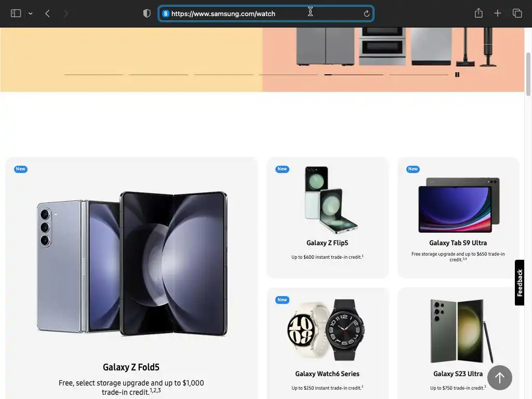The image size is (532, 399).
Task: Click the New badge on Z Fold5 card
Action: coord(21,169)
